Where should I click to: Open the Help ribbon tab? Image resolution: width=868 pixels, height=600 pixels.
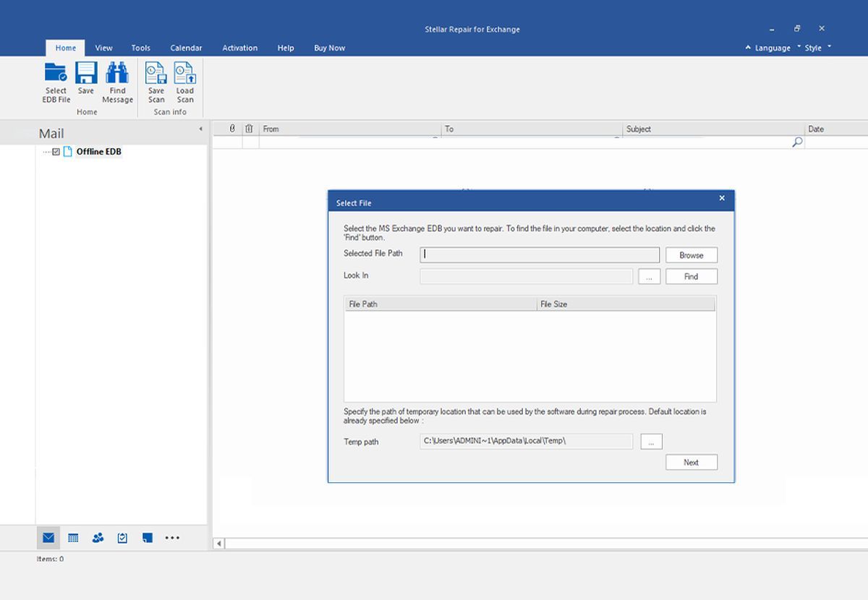[286, 48]
